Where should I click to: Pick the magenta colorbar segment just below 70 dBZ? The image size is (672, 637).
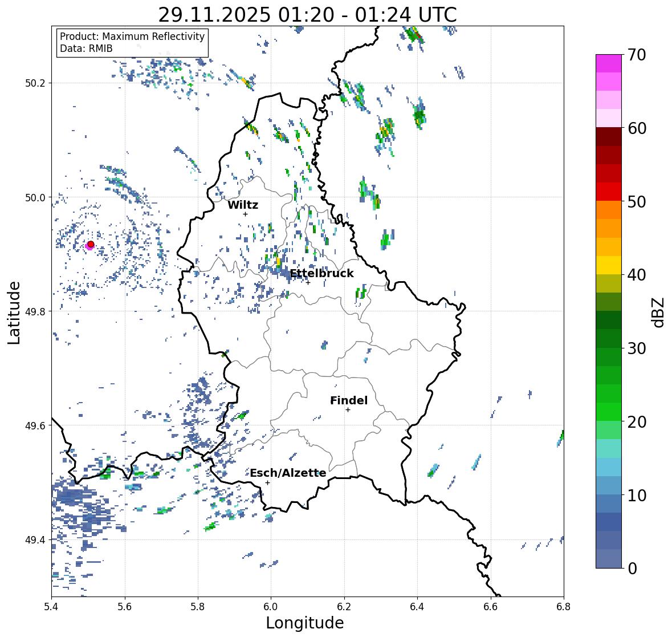(x=609, y=63)
